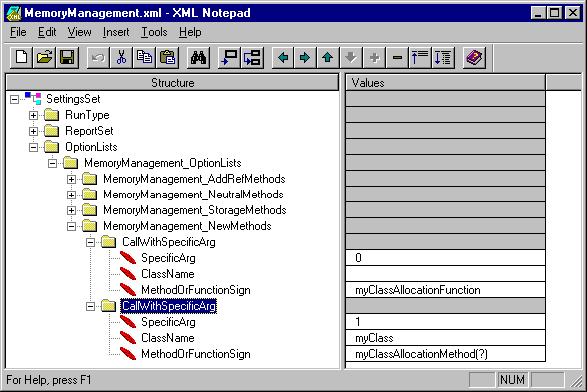Image resolution: width=587 pixels, height=392 pixels.
Task: Click the myClass value field
Action: 445,338
